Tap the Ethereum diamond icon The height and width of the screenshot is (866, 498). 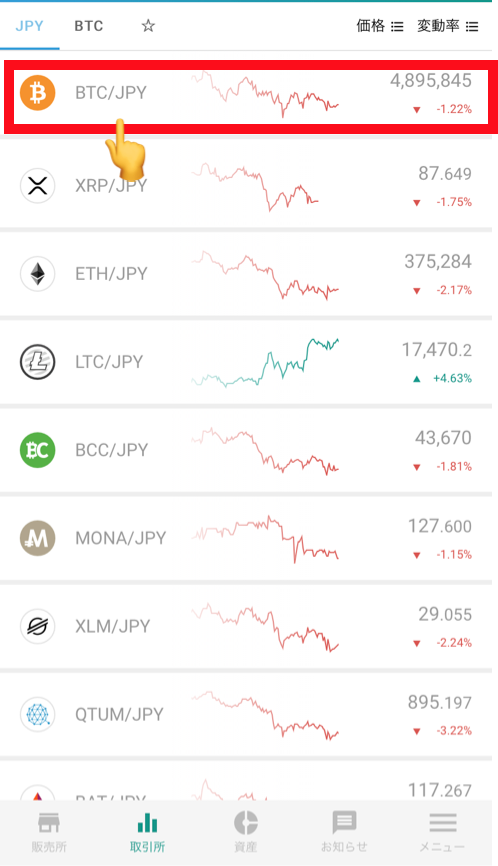(38, 274)
